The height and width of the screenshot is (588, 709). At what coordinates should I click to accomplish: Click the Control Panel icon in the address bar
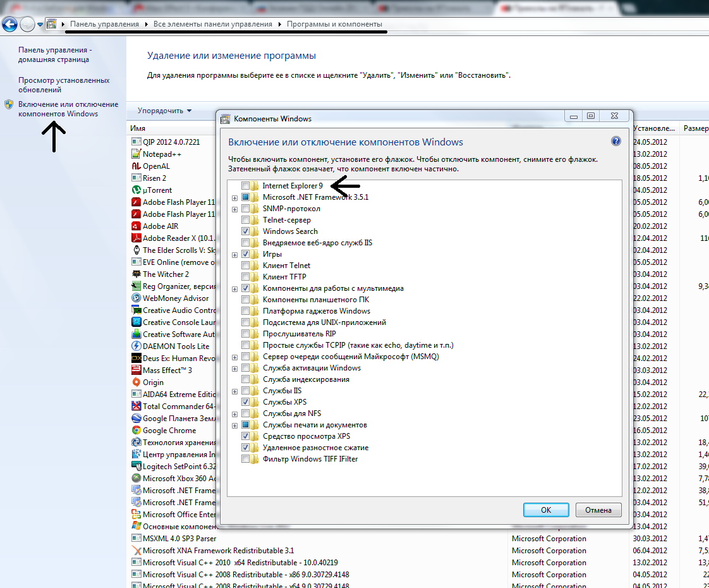coord(52,24)
